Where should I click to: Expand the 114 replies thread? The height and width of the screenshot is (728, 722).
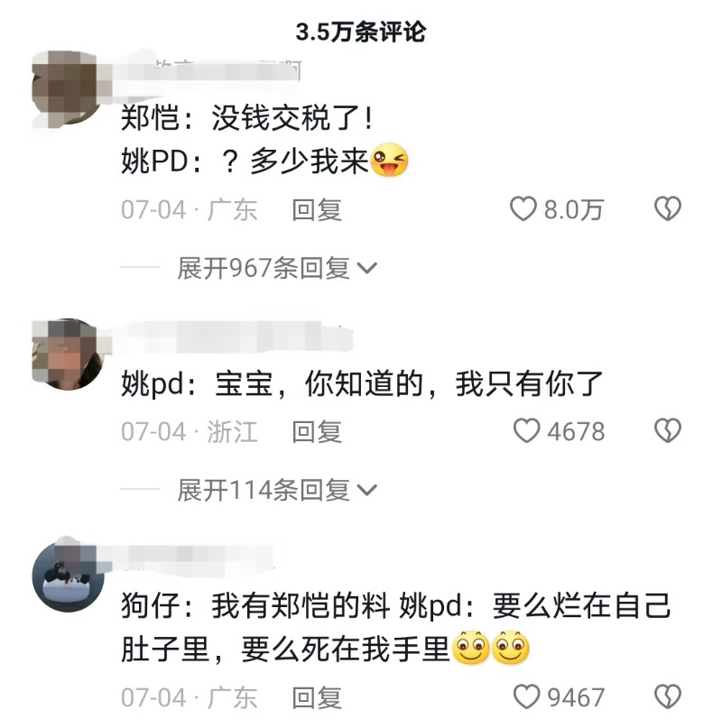click(277, 490)
